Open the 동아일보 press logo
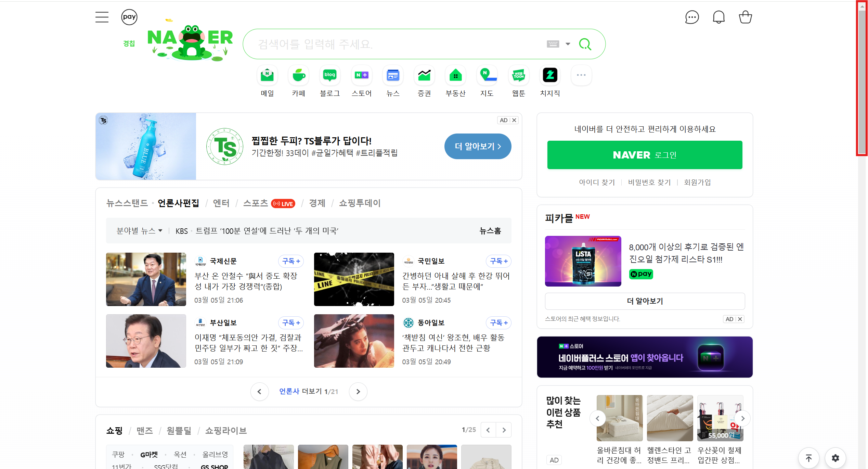 [409, 323]
